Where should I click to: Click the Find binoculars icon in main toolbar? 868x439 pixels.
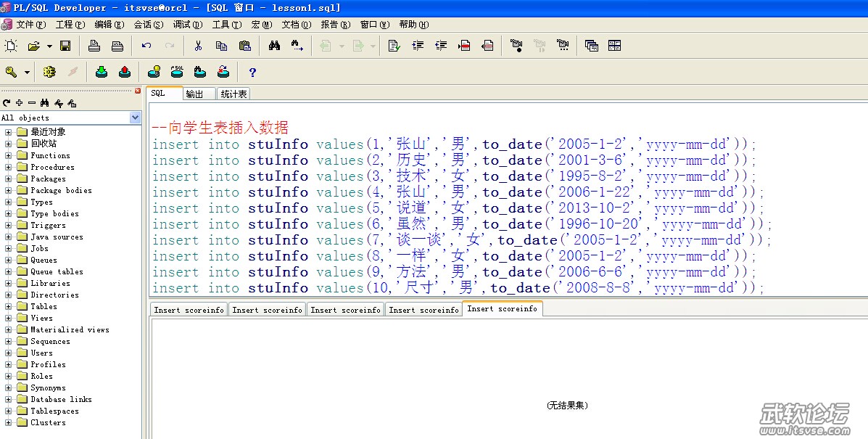pyautogui.click(x=275, y=46)
